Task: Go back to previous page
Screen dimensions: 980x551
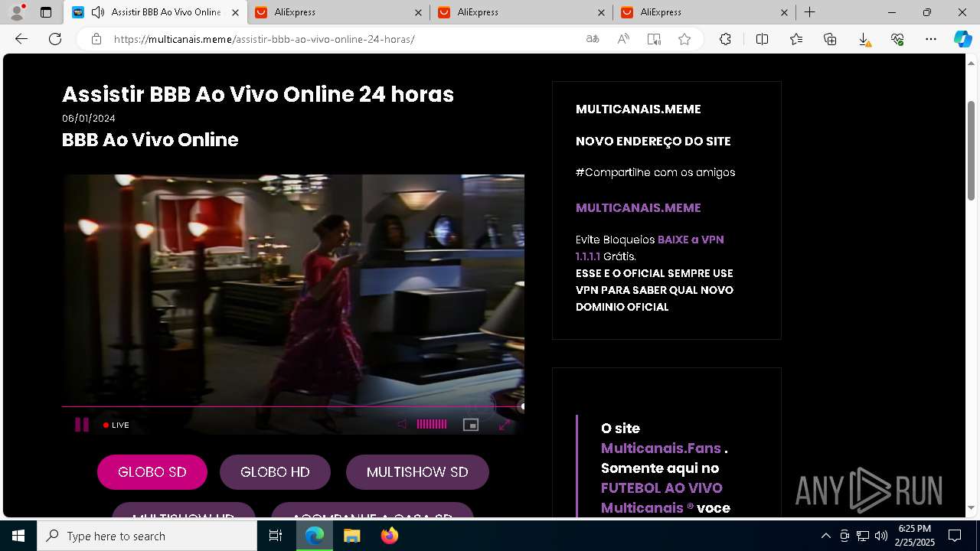Action: click(x=21, y=39)
